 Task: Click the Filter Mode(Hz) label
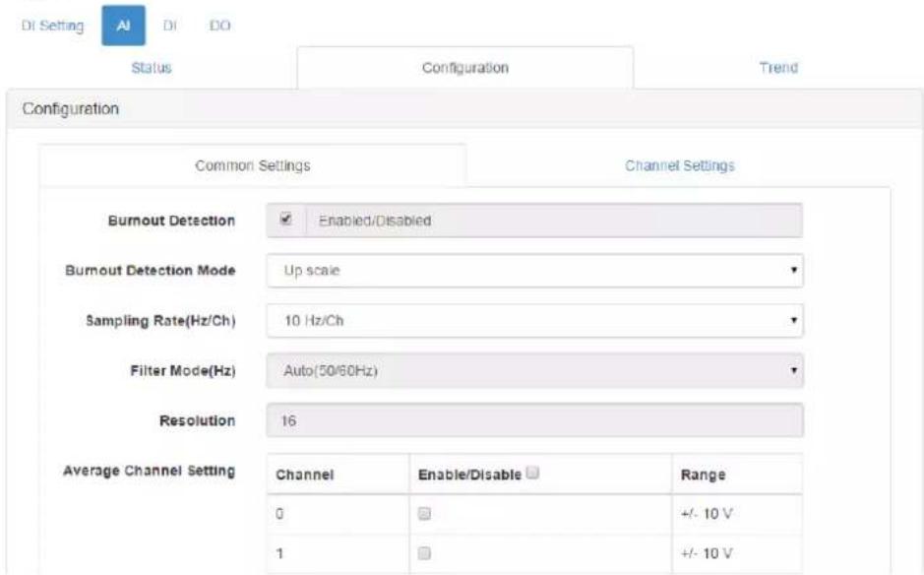(183, 371)
